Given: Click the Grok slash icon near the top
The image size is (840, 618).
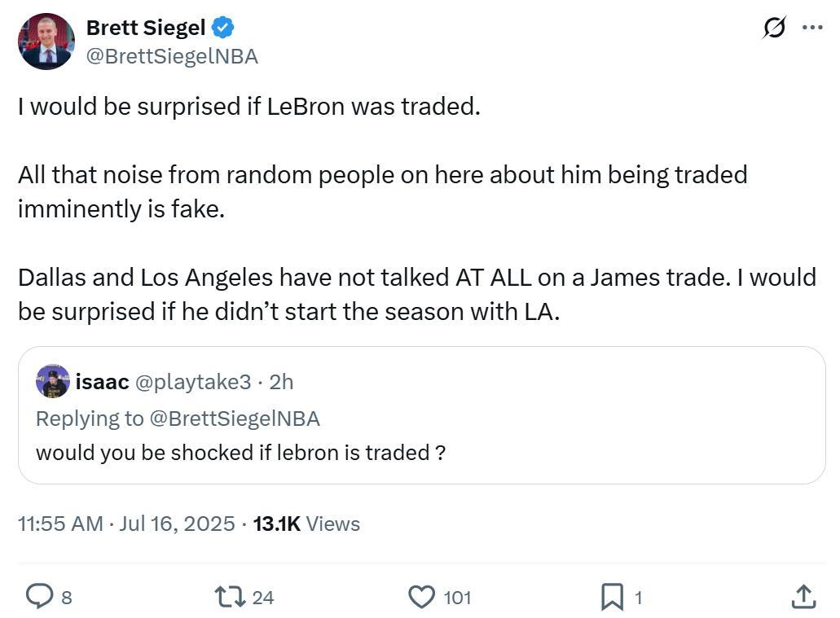Looking at the screenshot, I should [775, 28].
